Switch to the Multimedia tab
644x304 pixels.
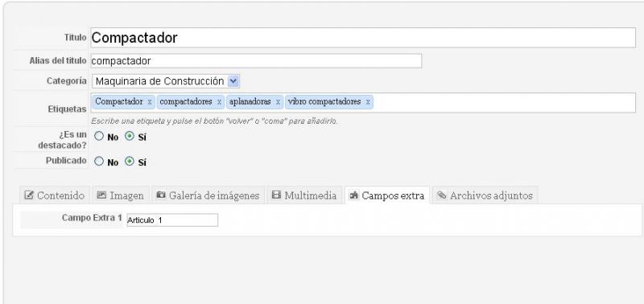click(x=304, y=195)
